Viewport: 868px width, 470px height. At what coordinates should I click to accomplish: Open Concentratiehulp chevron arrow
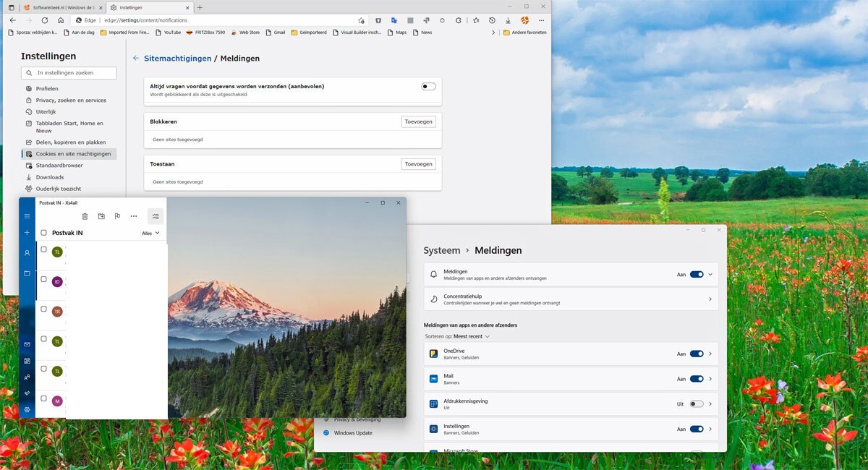tap(710, 299)
